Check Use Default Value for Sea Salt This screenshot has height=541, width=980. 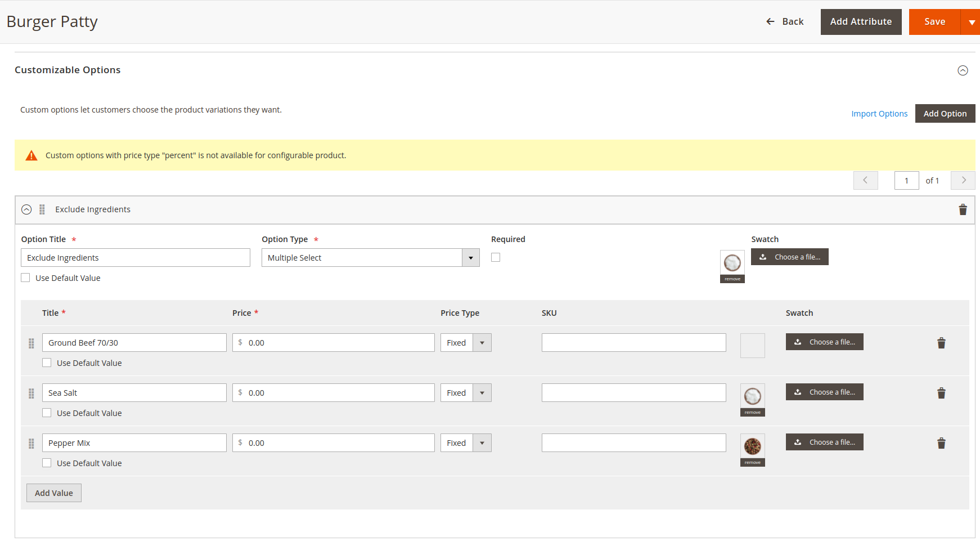47,413
